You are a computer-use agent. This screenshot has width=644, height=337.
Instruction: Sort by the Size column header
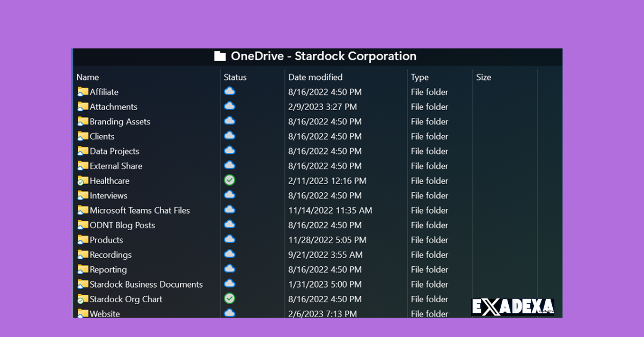[x=484, y=77]
